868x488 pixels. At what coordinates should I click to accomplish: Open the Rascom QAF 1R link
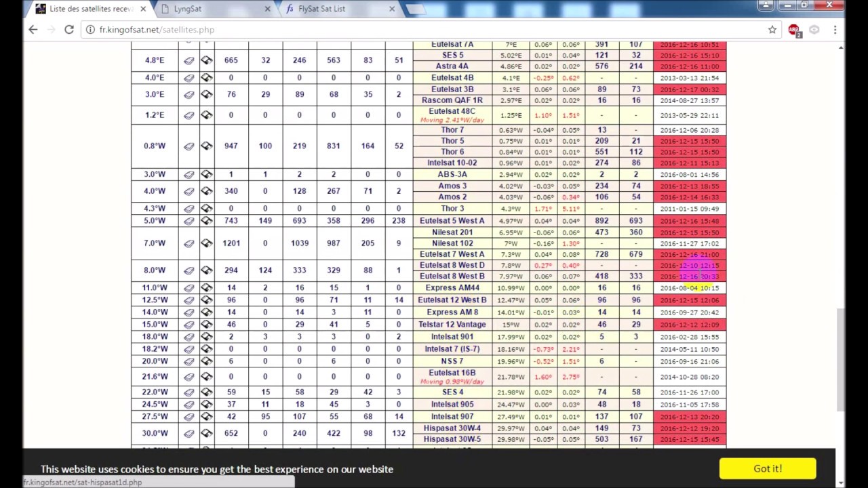tap(452, 100)
